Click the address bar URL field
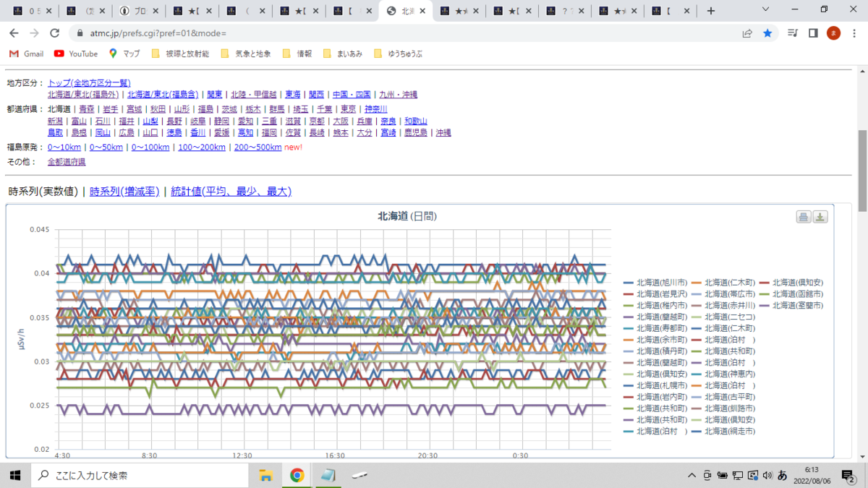The width and height of the screenshot is (868, 488). pyautogui.click(x=405, y=33)
